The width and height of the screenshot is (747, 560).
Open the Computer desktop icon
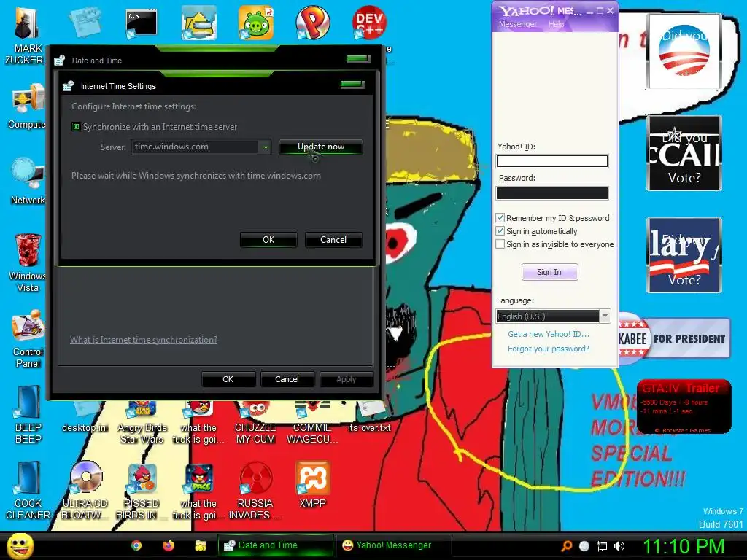coord(27,100)
